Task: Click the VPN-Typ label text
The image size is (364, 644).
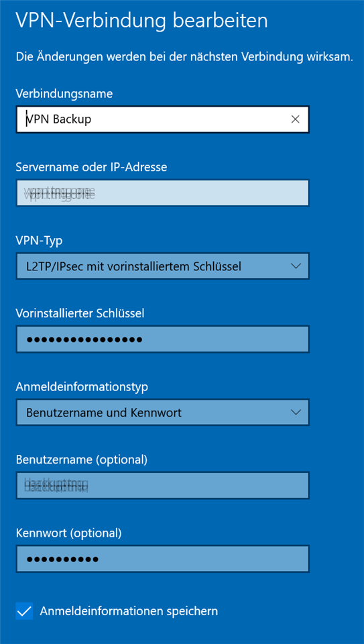Action: (40, 241)
